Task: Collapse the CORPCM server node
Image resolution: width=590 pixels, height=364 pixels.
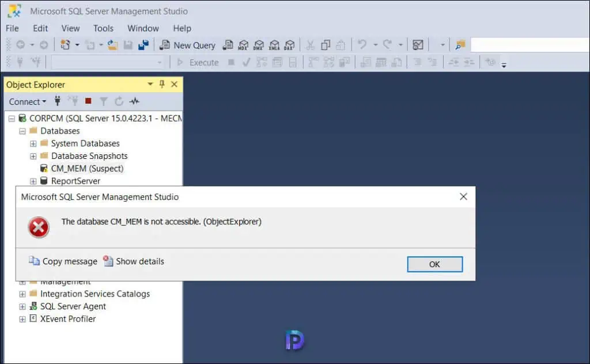Action: [12, 119]
